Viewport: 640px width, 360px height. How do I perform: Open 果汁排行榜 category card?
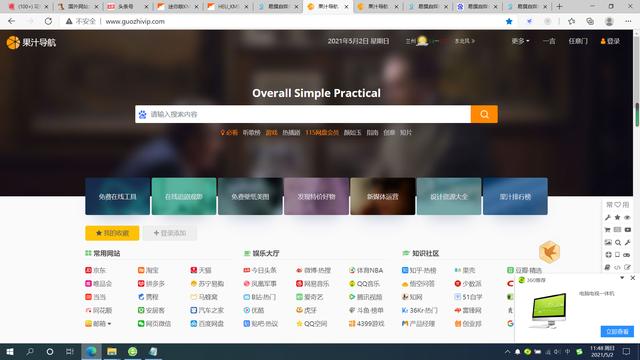pos(515,196)
